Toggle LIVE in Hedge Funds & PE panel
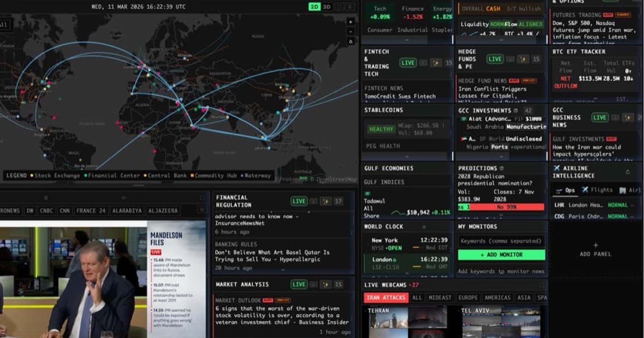The height and width of the screenshot is (338, 644). [495, 59]
